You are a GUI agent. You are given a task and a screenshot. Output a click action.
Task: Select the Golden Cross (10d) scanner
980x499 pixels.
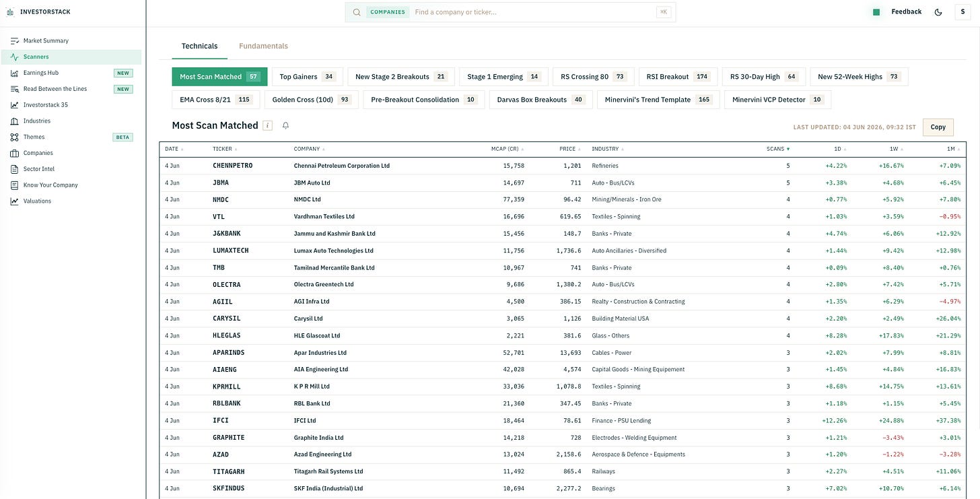pyautogui.click(x=311, y=100)
